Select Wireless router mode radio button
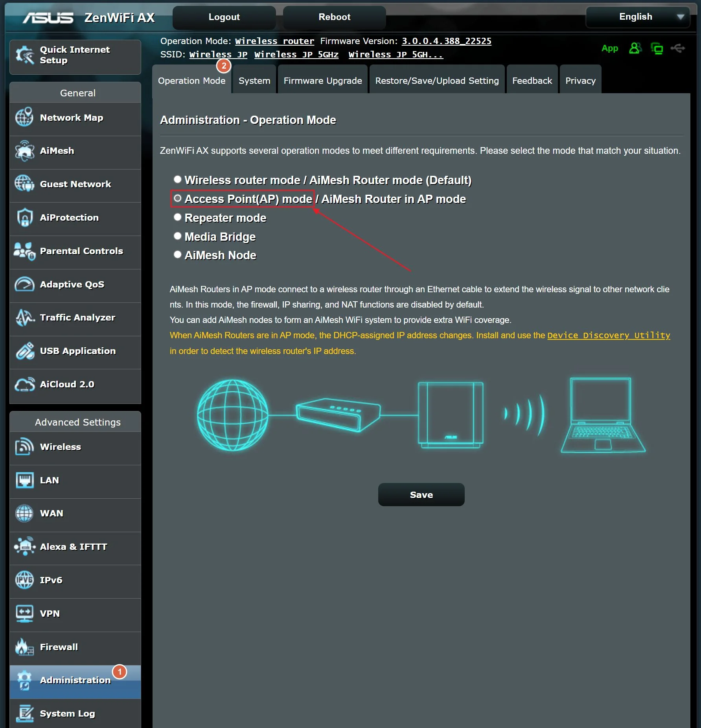The height and width of the screenshot is (728, 701). (178, 179)
